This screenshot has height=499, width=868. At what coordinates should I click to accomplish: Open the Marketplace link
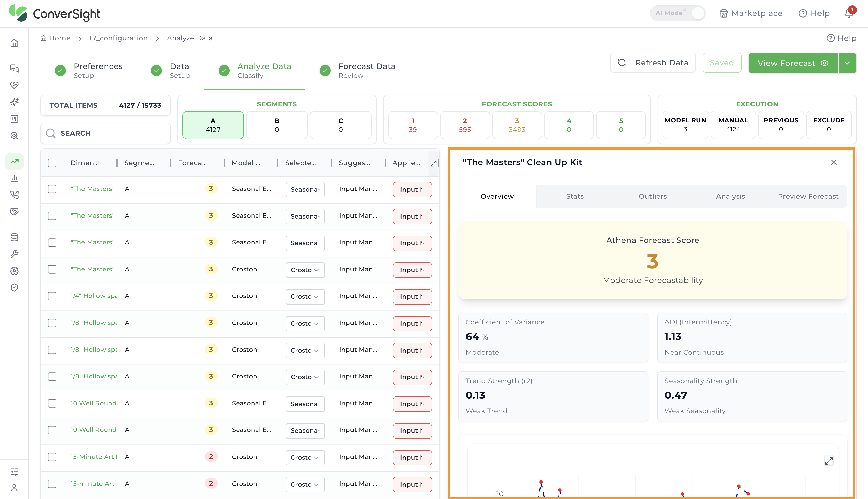click(x=751, y=13)
